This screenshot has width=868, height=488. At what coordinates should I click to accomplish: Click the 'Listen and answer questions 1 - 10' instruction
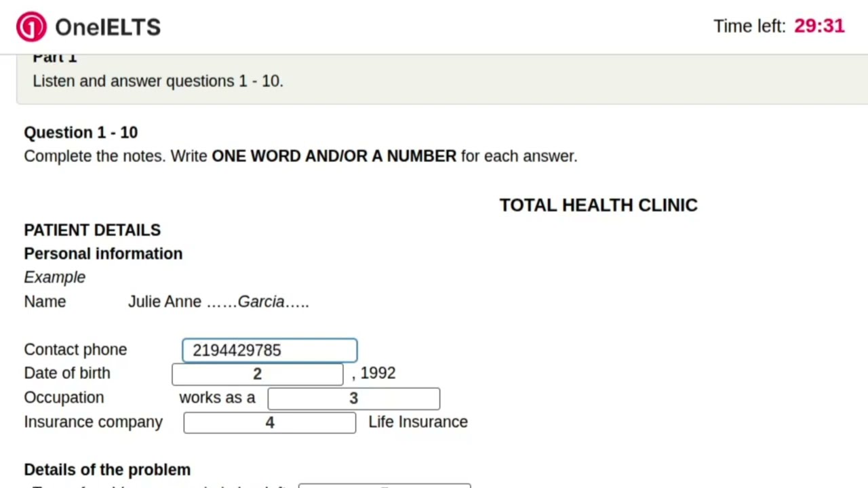[158, 81]
